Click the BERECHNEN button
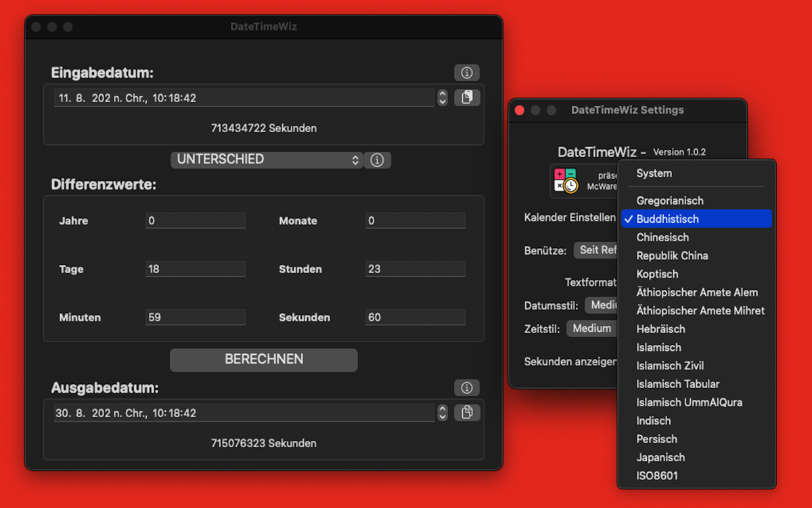Image resolution: width=812 pixels, height=508 pixels. point(264,360)
